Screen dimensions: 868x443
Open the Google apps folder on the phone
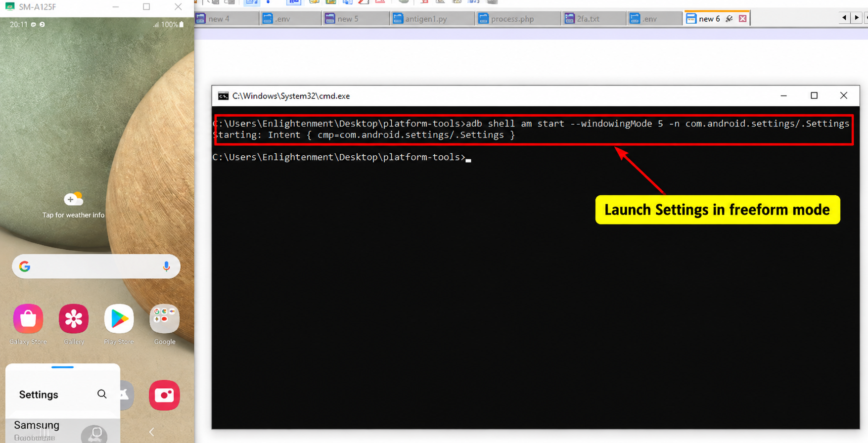pyautogui.click(x=165, y=319)
